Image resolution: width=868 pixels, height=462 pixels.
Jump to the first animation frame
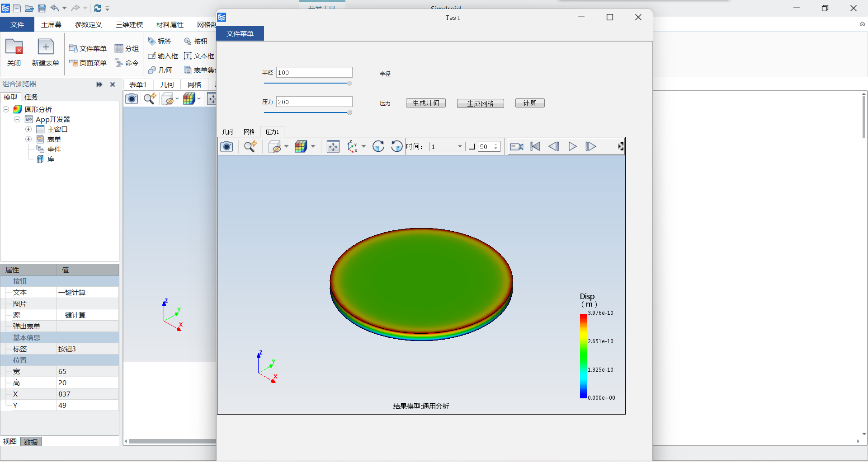[535, 146]
